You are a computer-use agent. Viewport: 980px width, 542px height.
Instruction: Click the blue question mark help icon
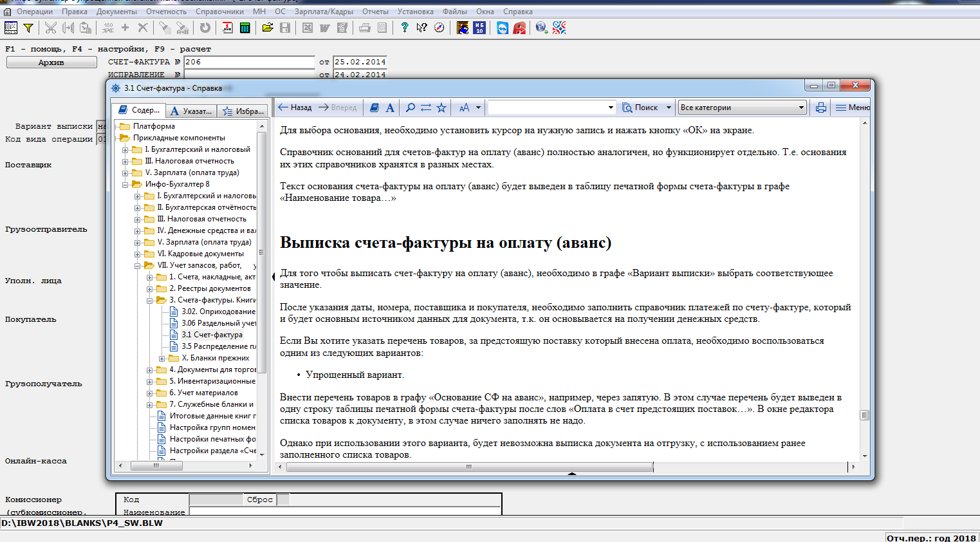404,28
